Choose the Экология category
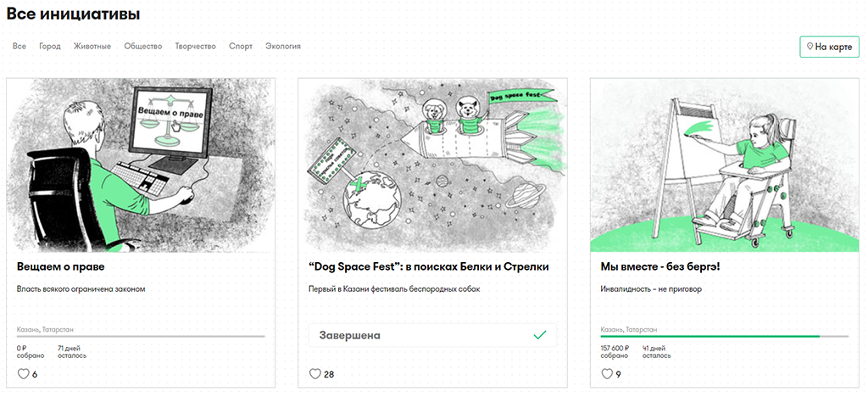 pyautogui.click(x=283, y=46)
